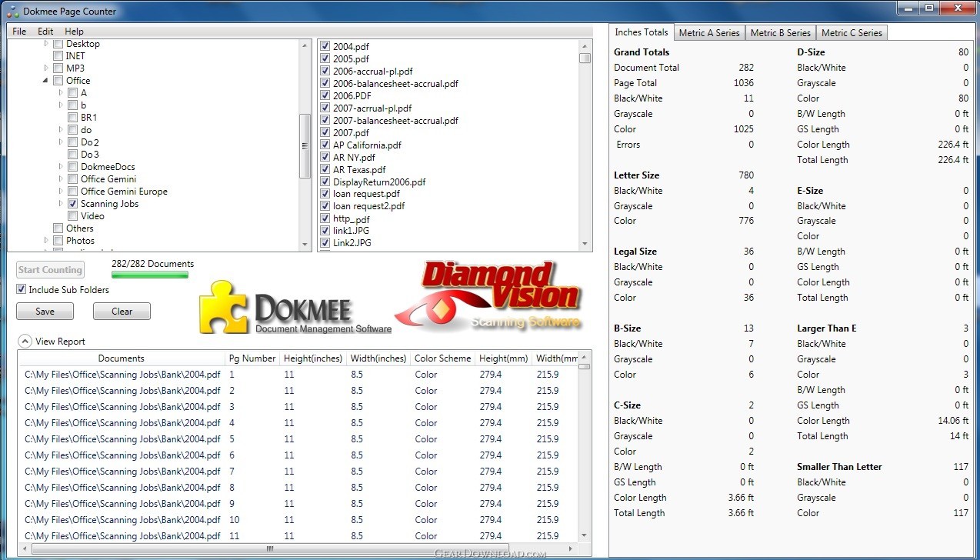Screen dimensions: 980x560
Task: Click the folder tree scroll-up arrow
Action: click(305, 45)
